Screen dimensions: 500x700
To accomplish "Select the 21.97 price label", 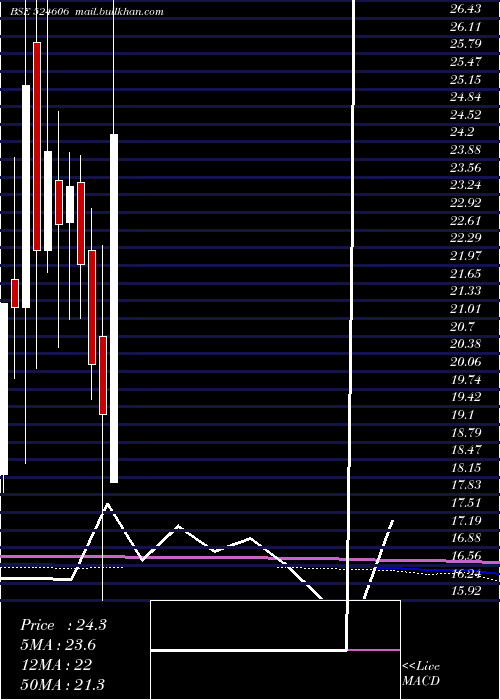I will pyautogui.click(x=465, y=256).
